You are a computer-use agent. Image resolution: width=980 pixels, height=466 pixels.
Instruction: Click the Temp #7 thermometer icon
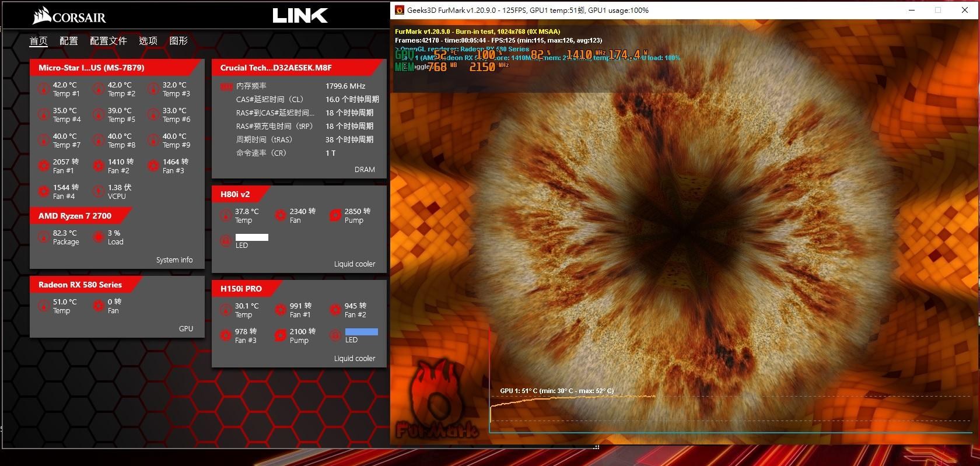(x=43, y=141)
